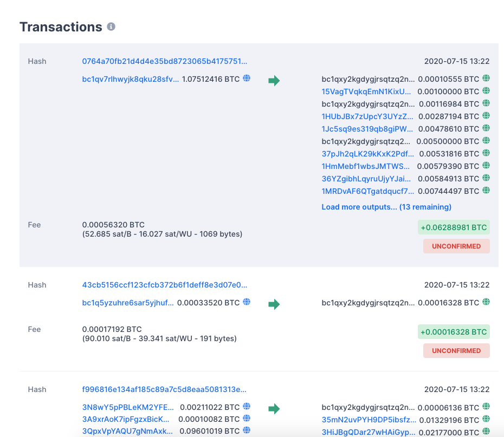Click green globe icon beside 0.00287194 BTC output
The width and height of the screenshot is (504, 437).
point(486,116)
